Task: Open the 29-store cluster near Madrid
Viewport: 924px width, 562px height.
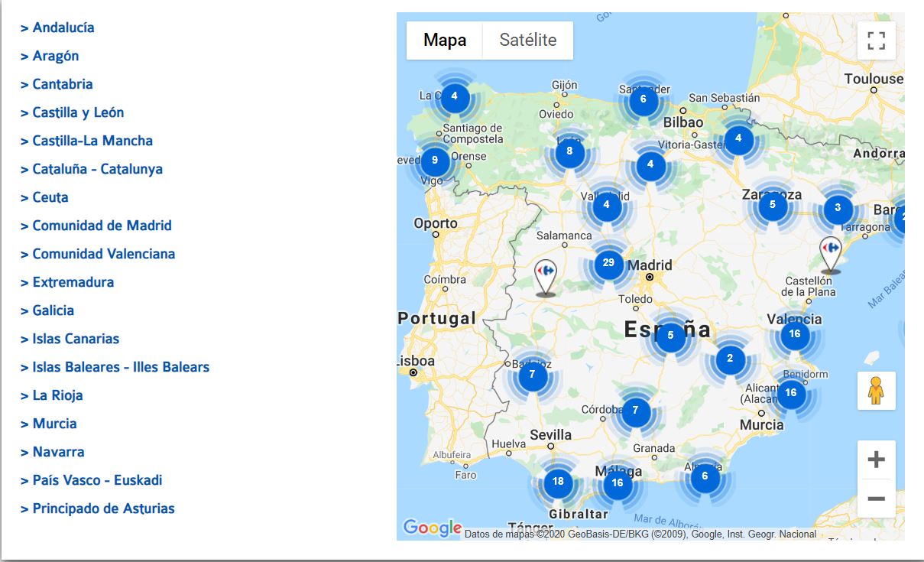Action: click(x=608, y=263)
